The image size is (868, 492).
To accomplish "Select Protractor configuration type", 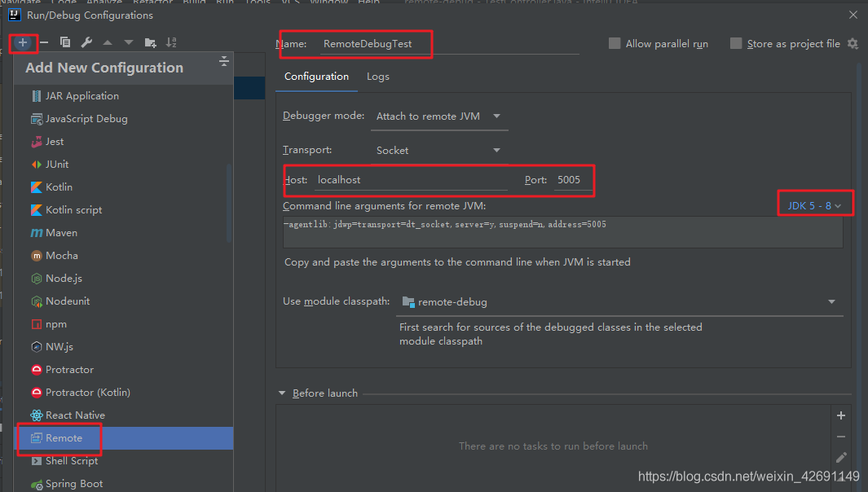I will (x=123, y=369).
